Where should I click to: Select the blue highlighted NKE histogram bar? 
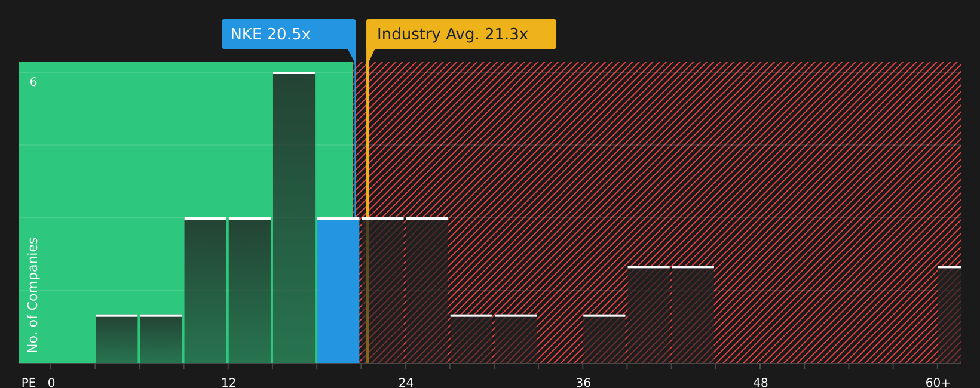[x=338, y=290]
